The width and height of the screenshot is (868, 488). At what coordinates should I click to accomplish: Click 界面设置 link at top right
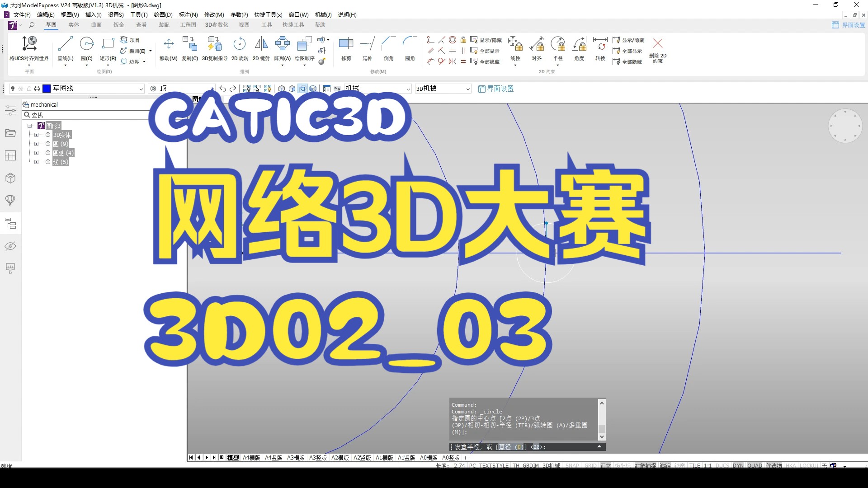pyautogui.click(x=849, y=25)
